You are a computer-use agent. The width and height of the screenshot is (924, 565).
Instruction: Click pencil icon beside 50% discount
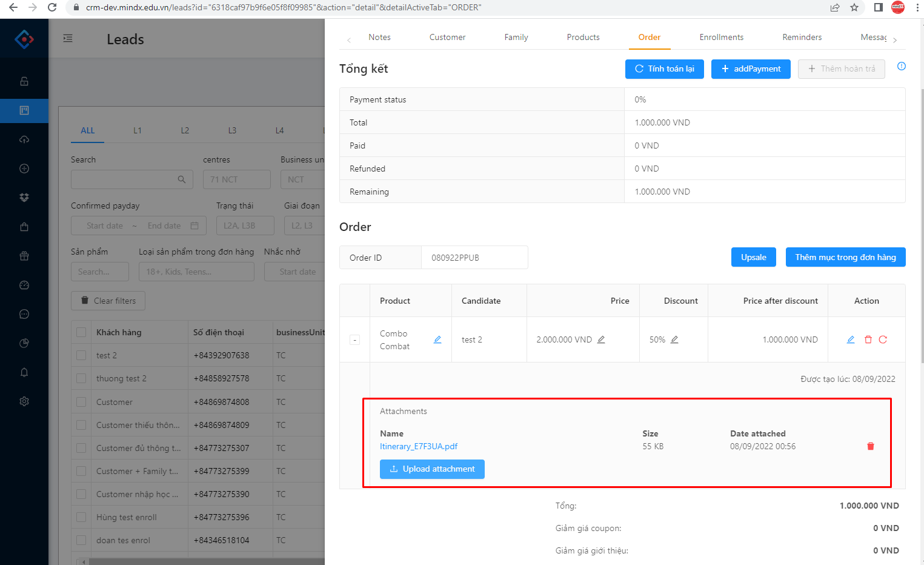(x=674, y=339)
